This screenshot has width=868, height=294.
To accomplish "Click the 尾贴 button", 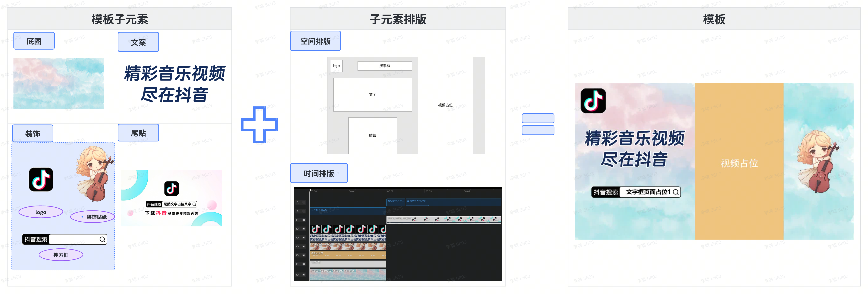I will pyautogui.click(x=138, y=133).
